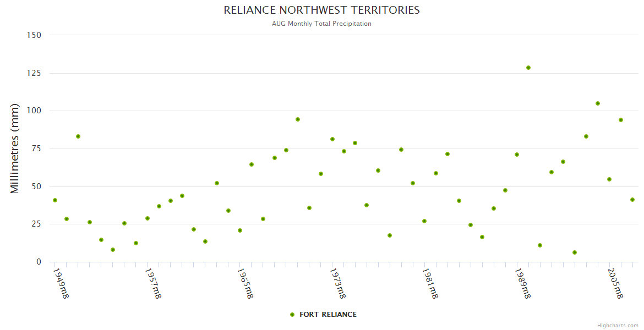
Task: Click the 2005m8 data point
Action: point(609,179)
